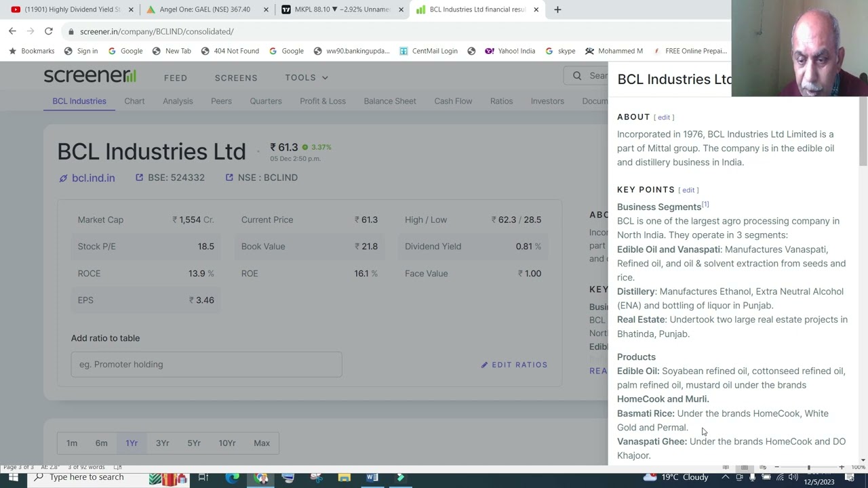This screenshot has width=868, height=488.
Task: Open Microsoft Word from the taskbar
Action: tap(372, 477)
